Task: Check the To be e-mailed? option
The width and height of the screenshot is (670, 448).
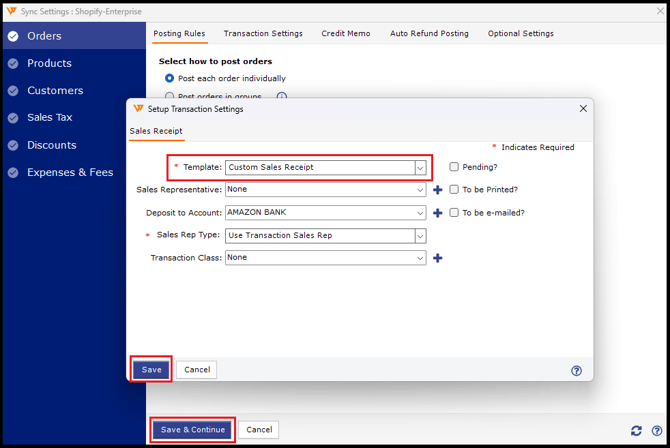Action: click(x=454, y=212)
